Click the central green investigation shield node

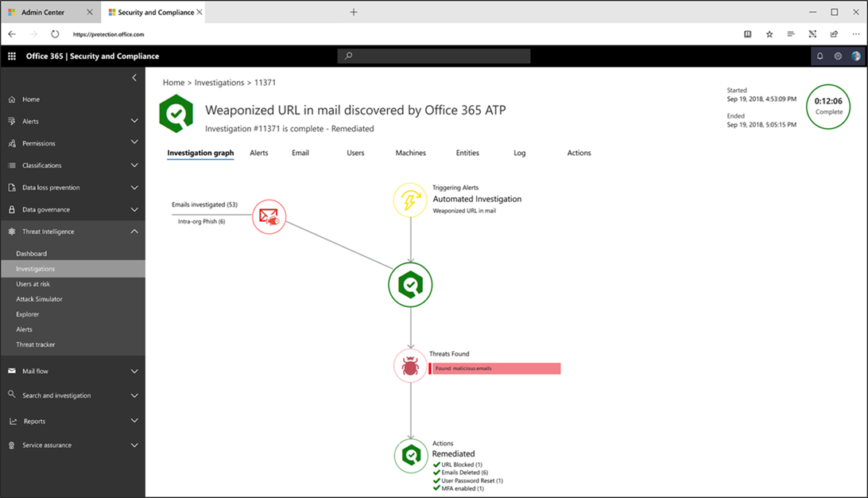click(x=410, y=285)
